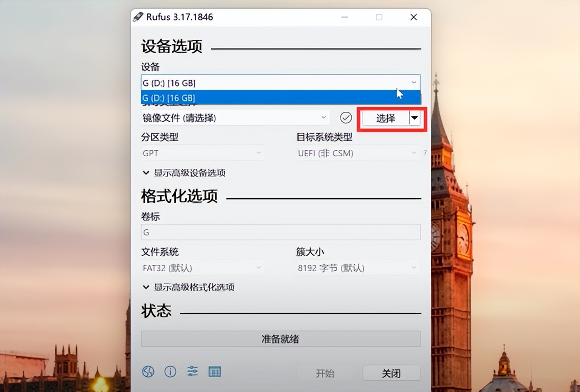Open the arrow menu beside 选择 button
The width and height of the screenshot is (580, 392).
[415, 118]
